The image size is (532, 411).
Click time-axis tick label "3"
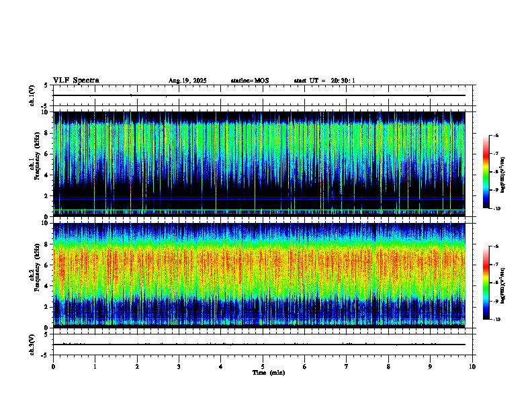pyautogui.click(x=179, y=367)
